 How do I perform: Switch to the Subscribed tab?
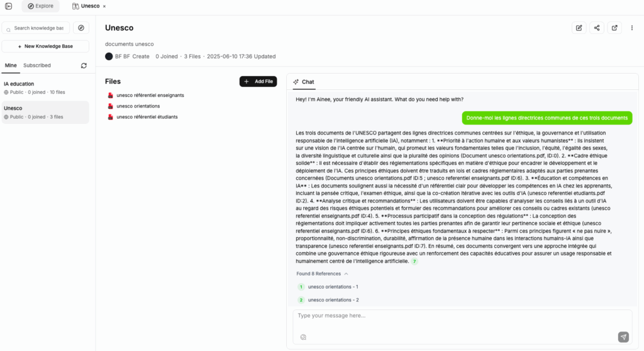(x=37, y=65)
